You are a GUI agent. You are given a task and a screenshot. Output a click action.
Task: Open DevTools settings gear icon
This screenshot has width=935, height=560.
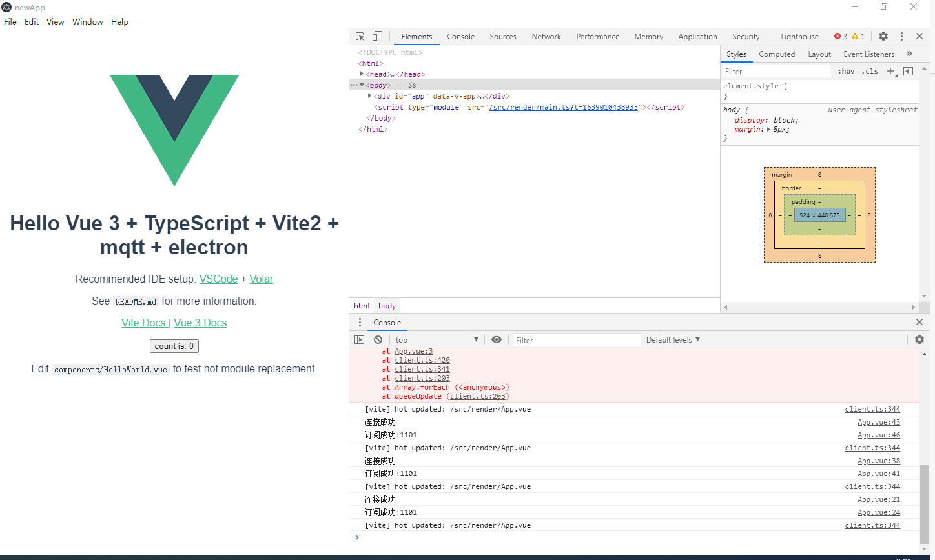point(883,37)
